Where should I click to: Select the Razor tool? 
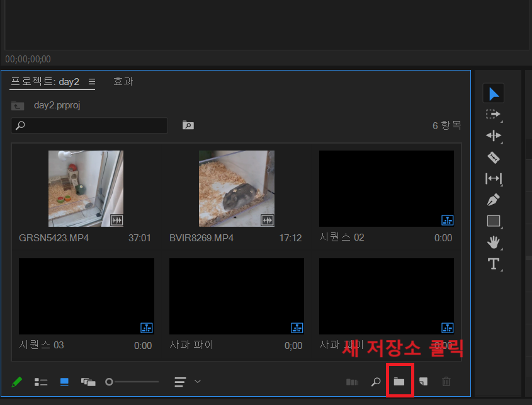point(494,157)
